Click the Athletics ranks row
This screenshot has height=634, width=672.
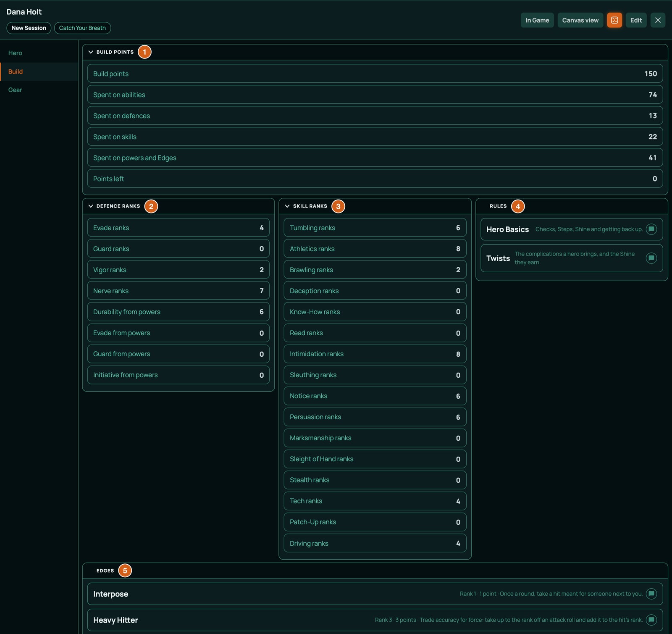(375, 249)
